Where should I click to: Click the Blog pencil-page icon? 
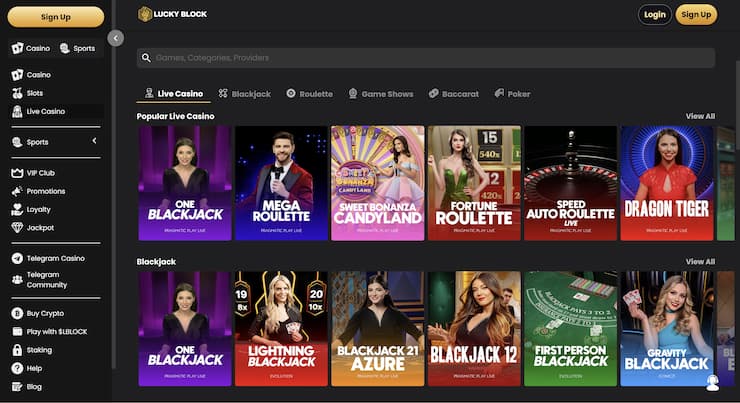pos(17,386)
